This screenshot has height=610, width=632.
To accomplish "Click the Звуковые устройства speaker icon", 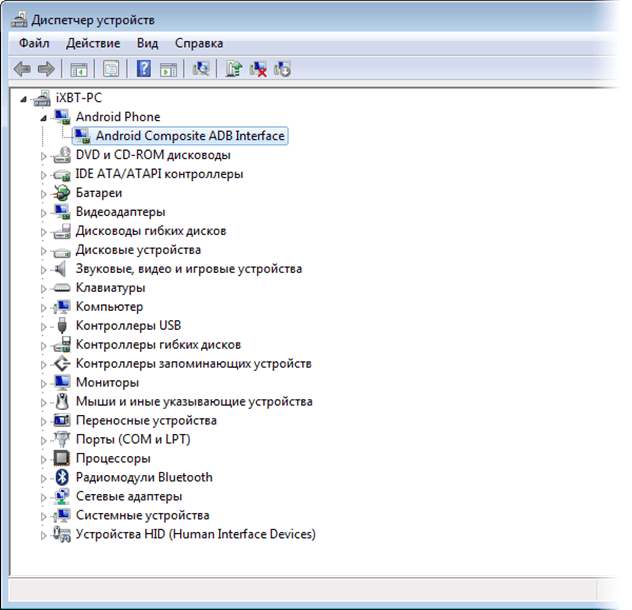I will pyautogui.click(x=61, y=269).
